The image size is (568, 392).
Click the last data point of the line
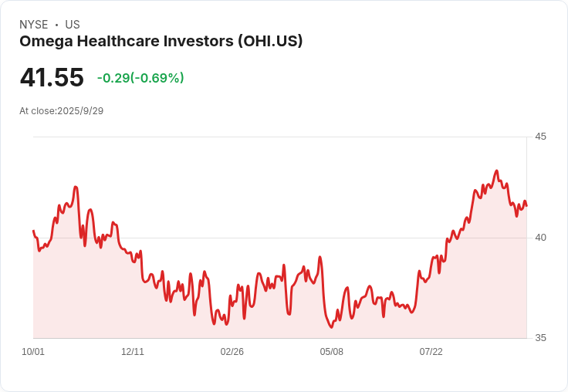[x=526, y=205]
